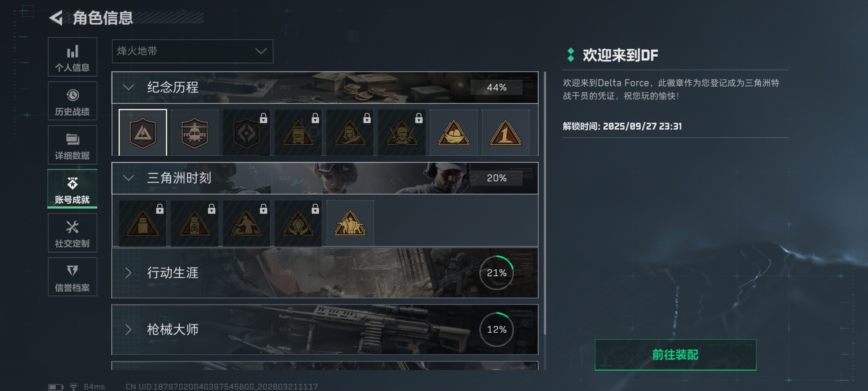Click the gold number 1 triangle badge
The width and height of the screenshot is (868, 391).
[505, 132]
